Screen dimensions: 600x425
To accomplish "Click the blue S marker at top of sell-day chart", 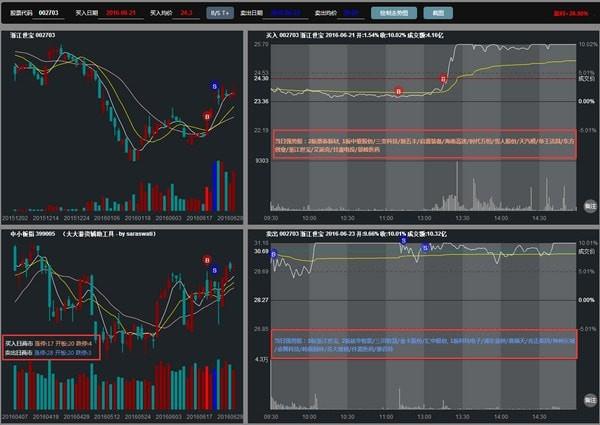I will pos(403,241).
